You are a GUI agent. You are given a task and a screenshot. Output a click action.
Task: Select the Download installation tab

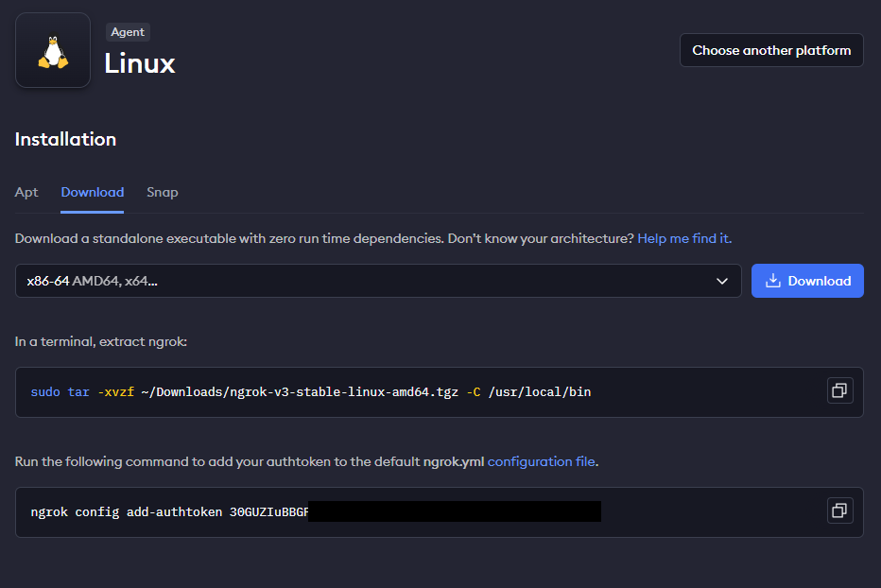coord(92,192)
